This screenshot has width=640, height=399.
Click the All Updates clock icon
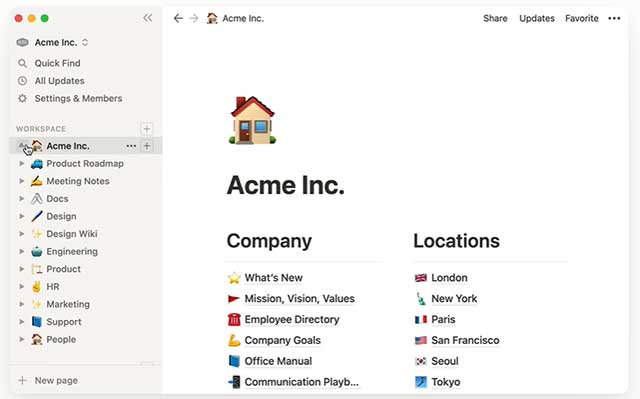coord(22,81)
